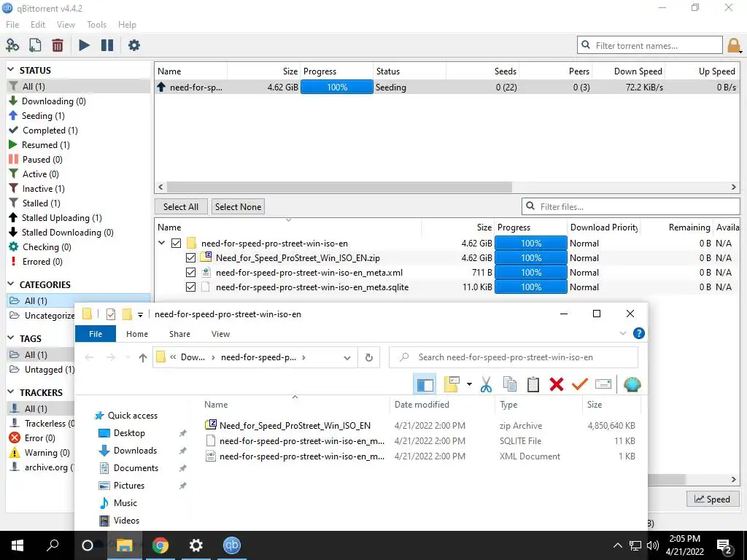This screenshot has height=560, width=747.
Task: Click the lock UI padlock icon
Action: [x=734, y=45]
